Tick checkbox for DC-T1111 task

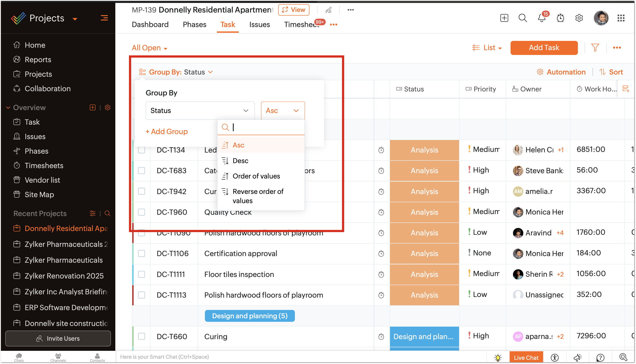pyautogui.click(x=142, y=274)
